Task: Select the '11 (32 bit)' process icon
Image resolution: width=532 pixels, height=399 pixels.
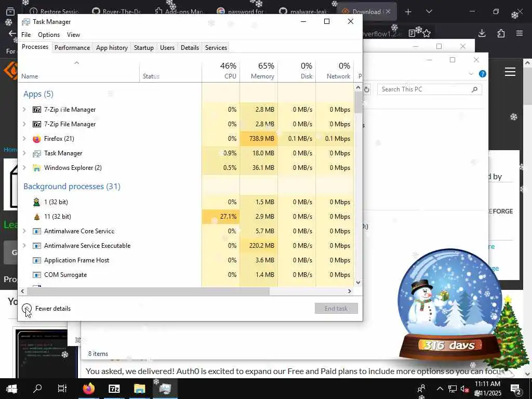Action: point(37,217)
